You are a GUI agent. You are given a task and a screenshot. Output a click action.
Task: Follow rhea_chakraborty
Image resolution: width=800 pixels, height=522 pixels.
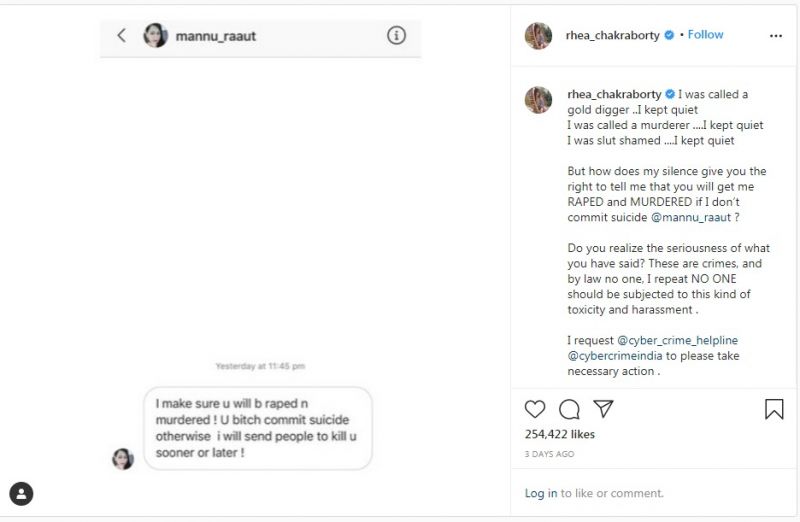[x=705, y=34]
